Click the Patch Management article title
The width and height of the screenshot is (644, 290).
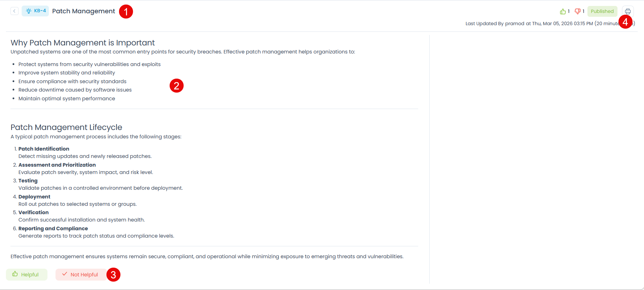[x=83, y=11]
